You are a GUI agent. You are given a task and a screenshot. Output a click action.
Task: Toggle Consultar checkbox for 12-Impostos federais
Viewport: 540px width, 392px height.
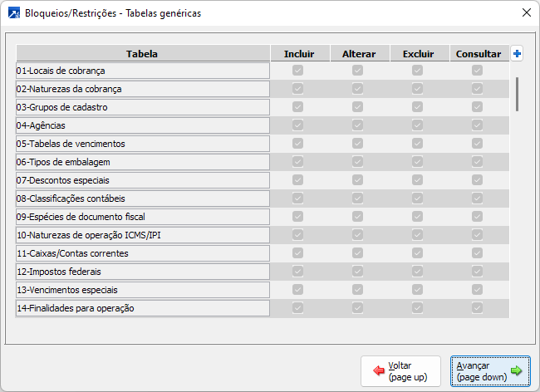[478, 272]
